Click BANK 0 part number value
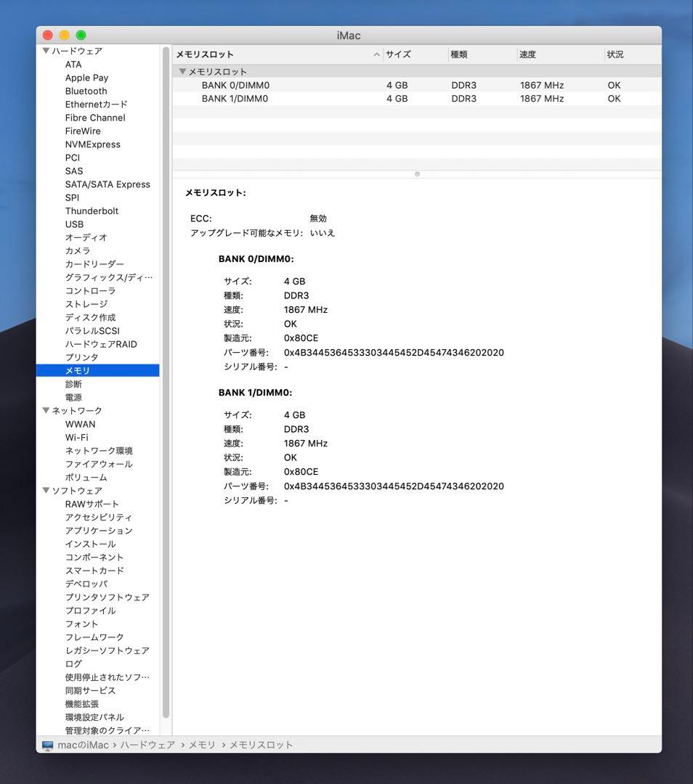This screenshot has width=693, height=784. 394,353
